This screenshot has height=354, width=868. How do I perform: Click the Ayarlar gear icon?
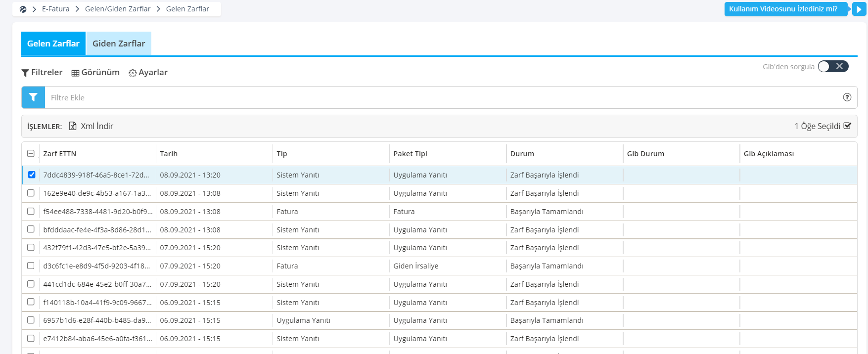click(133, 73)
